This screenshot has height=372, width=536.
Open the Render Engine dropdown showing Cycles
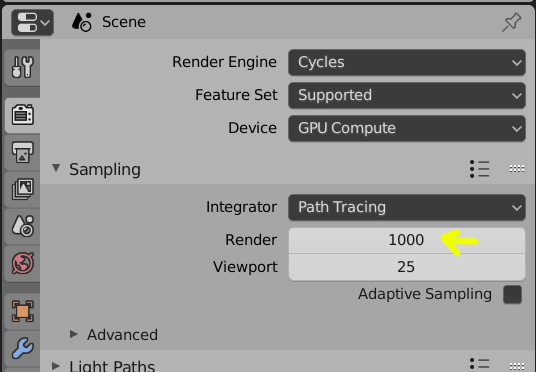coord(407,62)
